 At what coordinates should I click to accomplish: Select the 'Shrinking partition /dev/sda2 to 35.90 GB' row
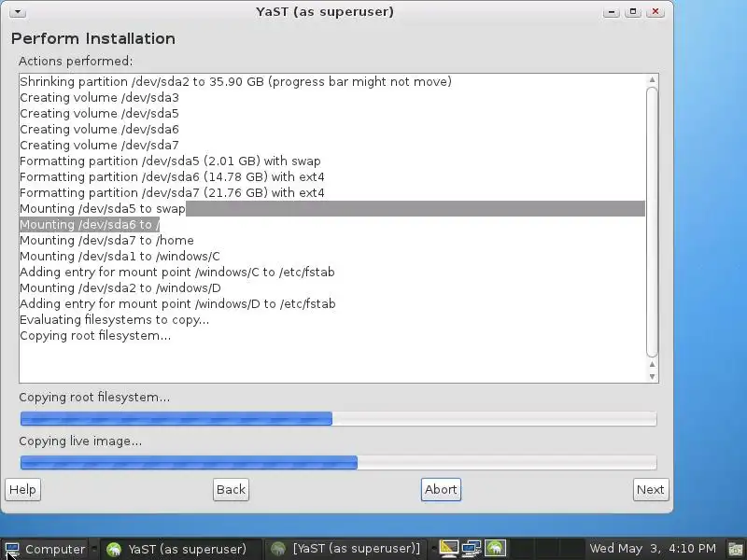[x=332, y=81]
